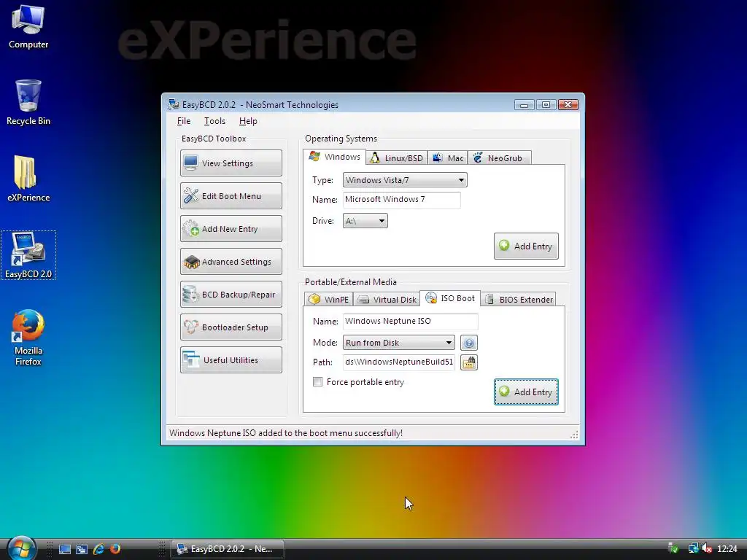The width and height of the screenshot is (747, 560).
Task: Open the Tools menu
Action: 214,121
